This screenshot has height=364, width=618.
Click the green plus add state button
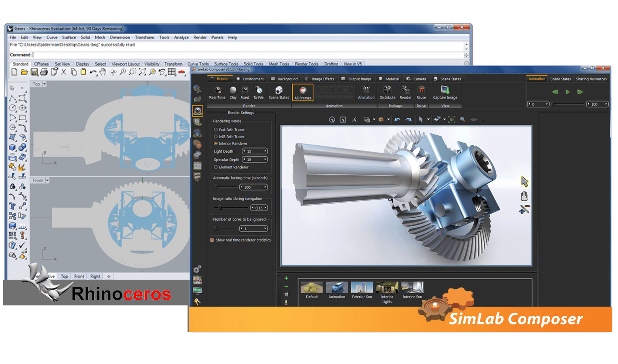pos(286,278)
